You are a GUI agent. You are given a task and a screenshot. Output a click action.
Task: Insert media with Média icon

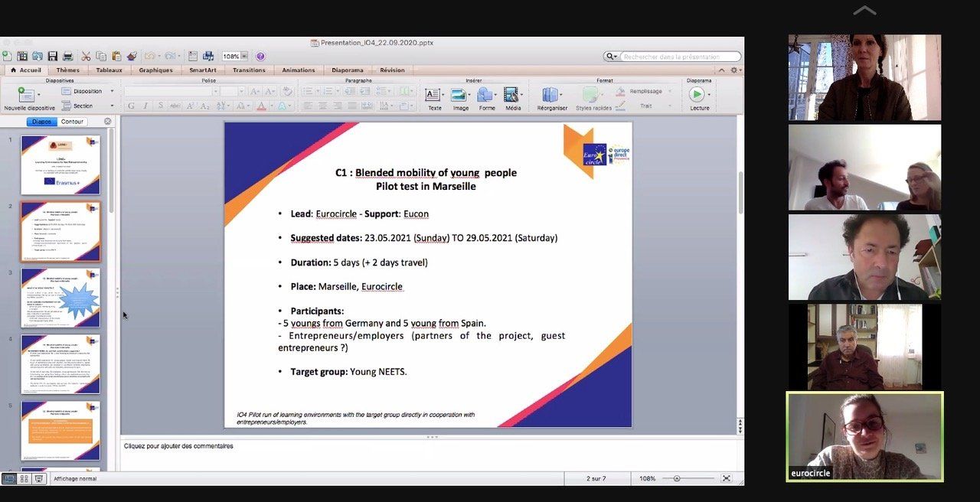pos(511,95)
